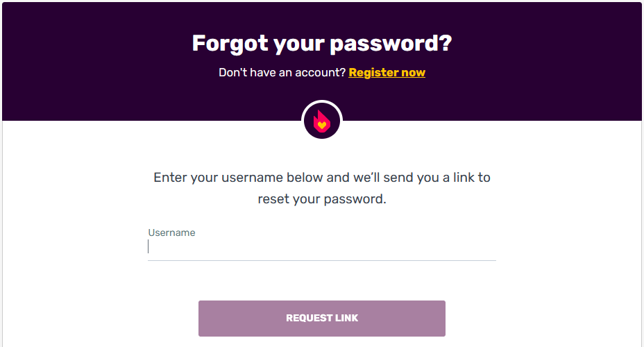Click the Forgot your password? heading
The width and height of the screenshot is (644, 347).
coord(322,43)
